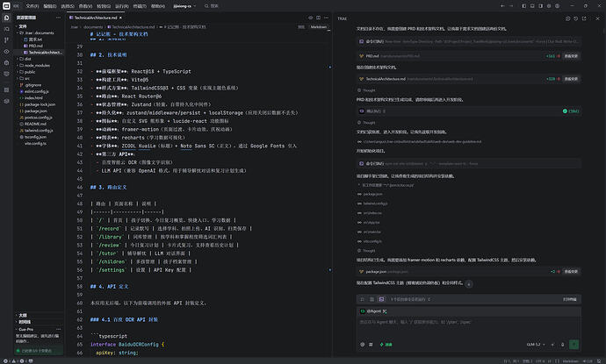
Task: Open chat history in the TRAE panel
Action: (576, 18)
